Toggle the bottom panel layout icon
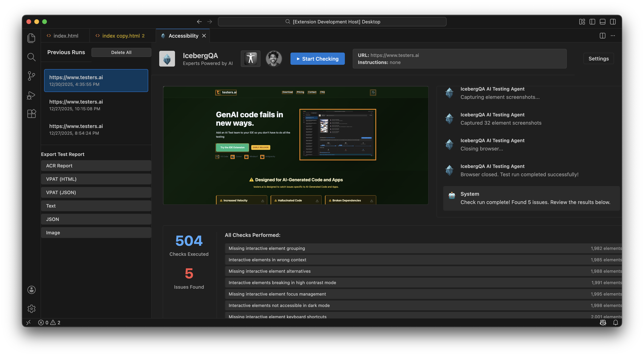The width and height of the screenshot is (644, 356). [602, 22]
